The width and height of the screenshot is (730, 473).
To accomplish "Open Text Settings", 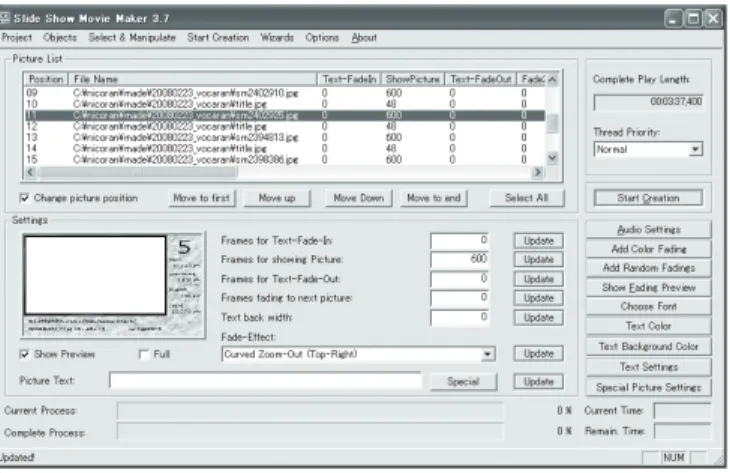I will click(649, 367).
